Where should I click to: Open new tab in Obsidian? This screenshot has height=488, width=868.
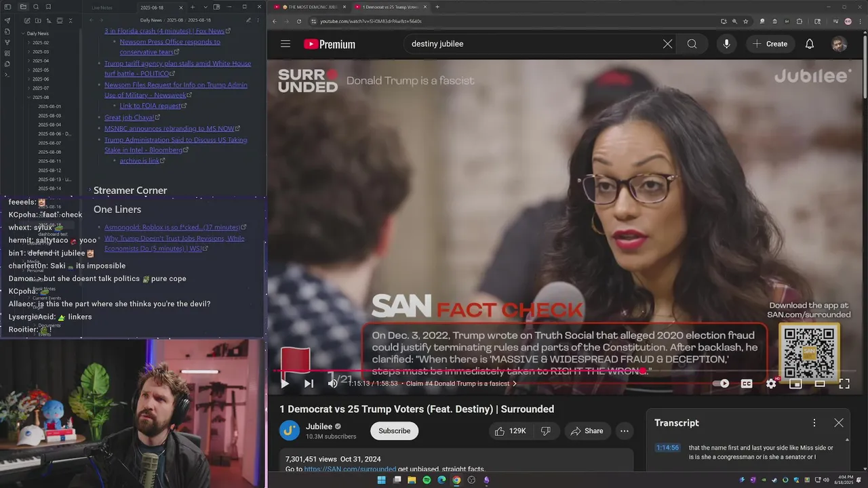tap(193, 7)
